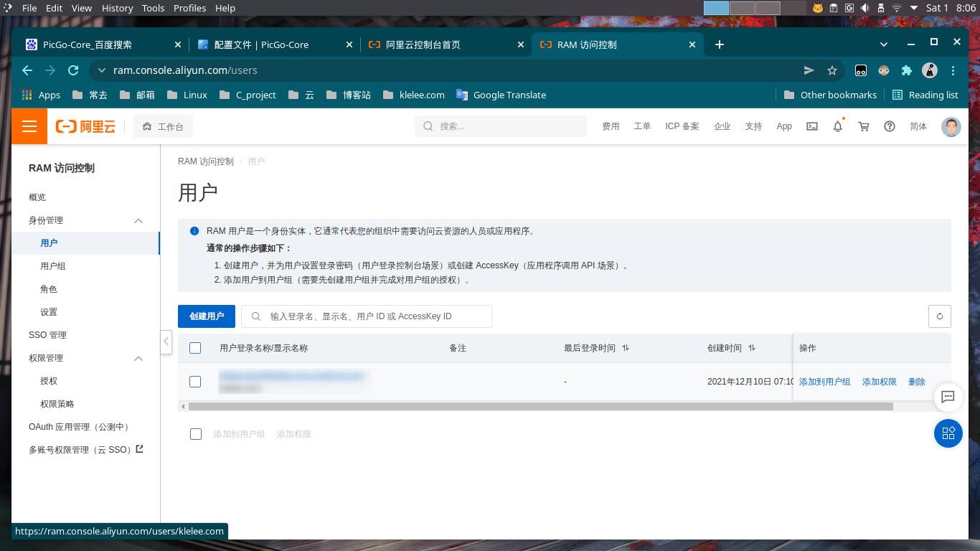The width and height of the screenshot is (980, 551).
Task: Click the send/share icon in address bar
Action: tap(809, 70)
